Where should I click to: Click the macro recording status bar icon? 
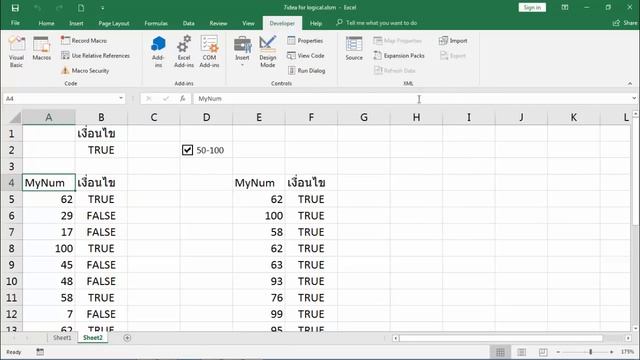[40, 352]
